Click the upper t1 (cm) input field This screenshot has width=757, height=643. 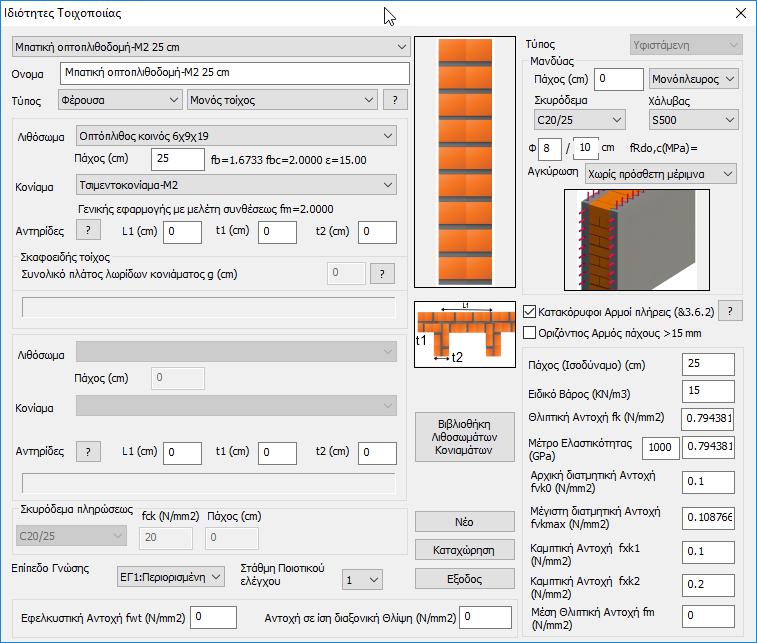pyautogui.click(x=277, y=232)
